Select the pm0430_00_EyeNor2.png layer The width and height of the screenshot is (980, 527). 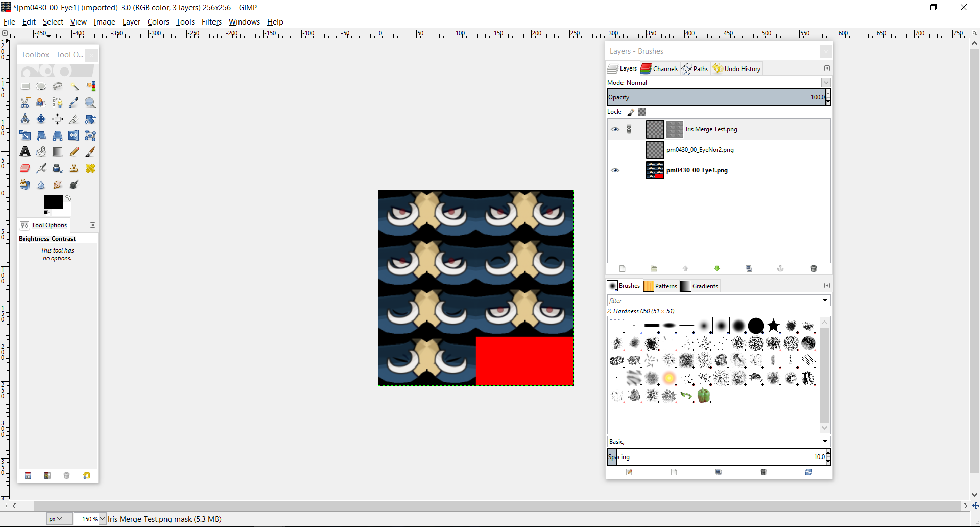click(x=719, y=150)
